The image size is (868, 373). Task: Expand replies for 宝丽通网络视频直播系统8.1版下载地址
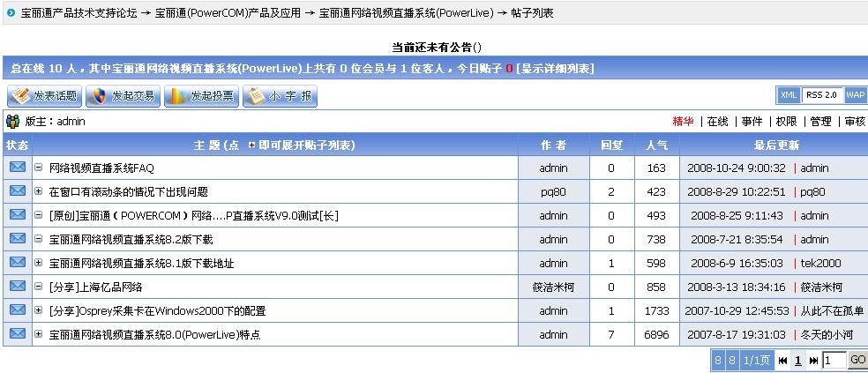(39, 263)
